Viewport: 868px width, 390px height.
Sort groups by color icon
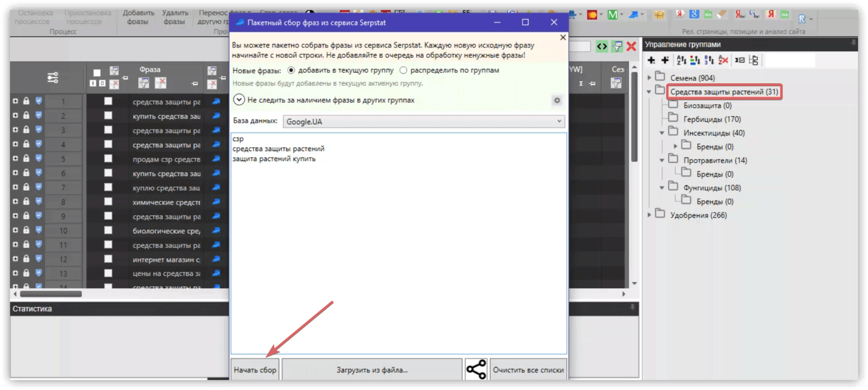pyautogui.click(x=695, y=61)
